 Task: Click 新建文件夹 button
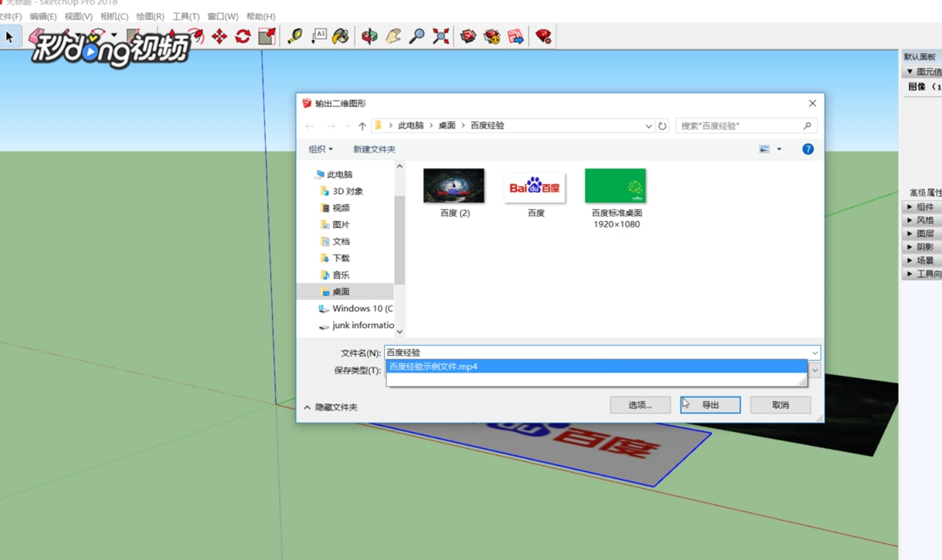tap(375, 149)
